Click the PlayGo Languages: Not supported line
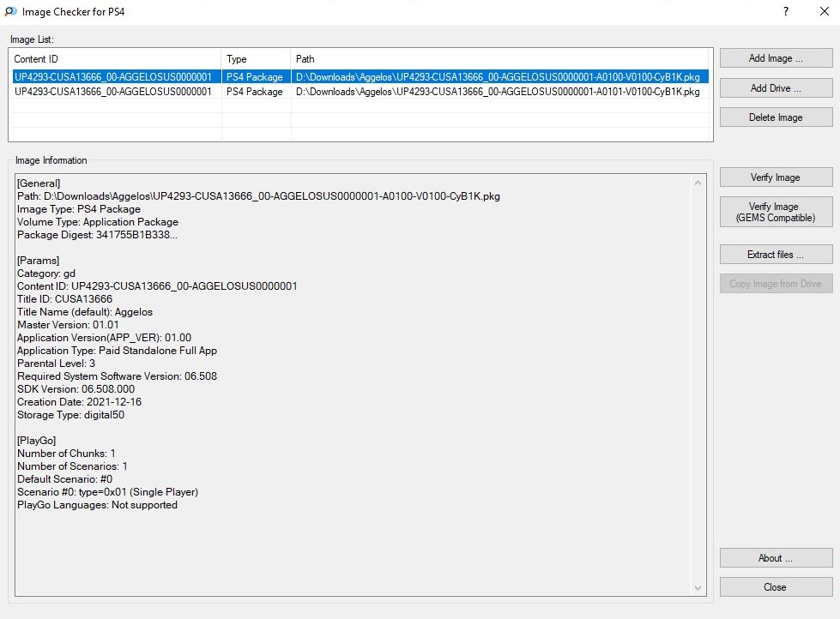Screen dimensions: 840x619 (97, 504)
